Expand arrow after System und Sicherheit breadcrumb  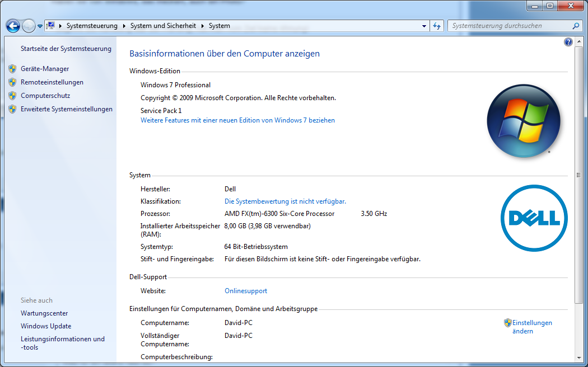(203, 26)
